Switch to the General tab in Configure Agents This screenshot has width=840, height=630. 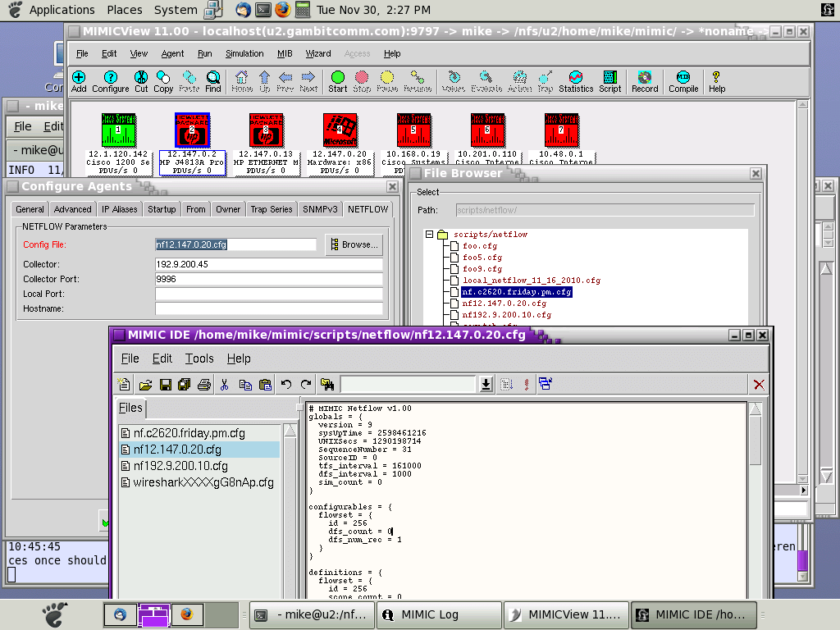tap(30, 209)
